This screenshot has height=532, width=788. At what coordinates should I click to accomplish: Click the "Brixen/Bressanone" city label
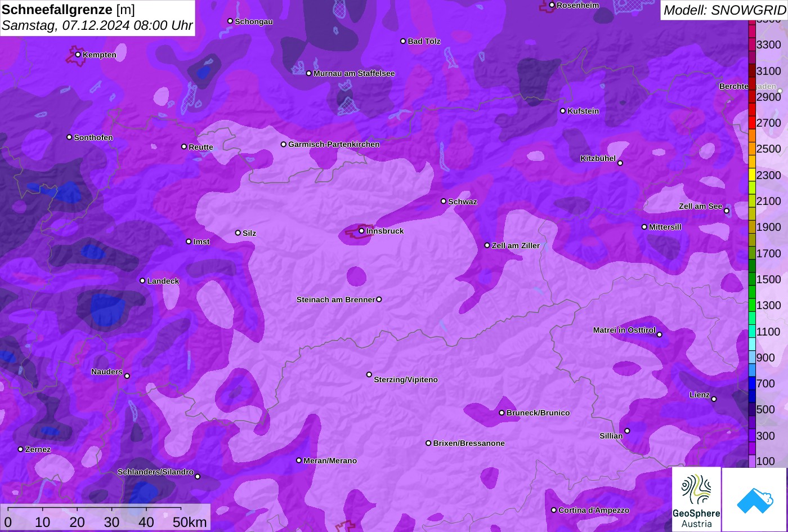(x=469, y=443)
